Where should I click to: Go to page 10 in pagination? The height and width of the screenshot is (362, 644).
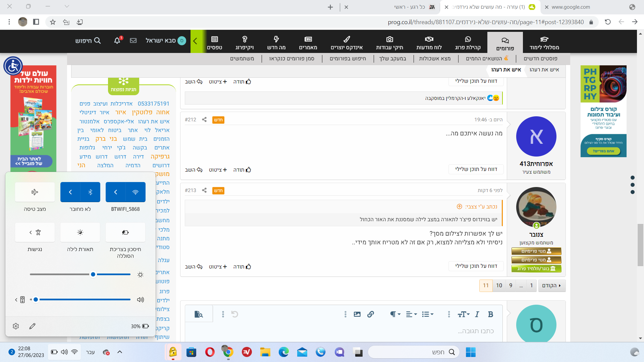click(499, 286)
